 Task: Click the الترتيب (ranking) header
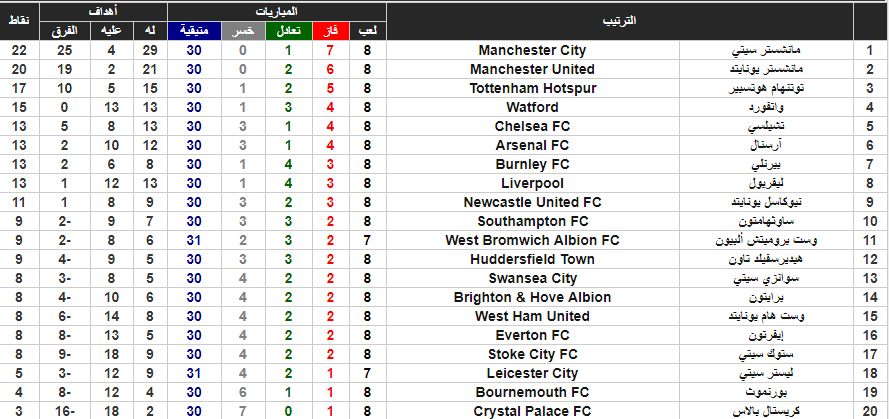point(619,22)
